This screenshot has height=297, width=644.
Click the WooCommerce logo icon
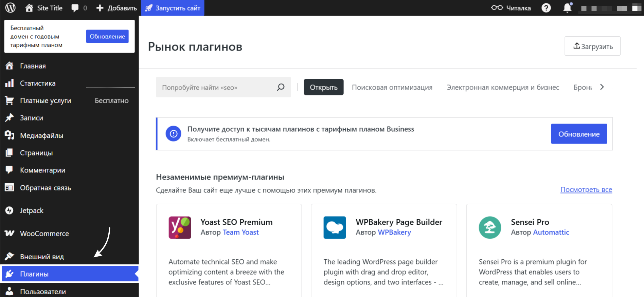10,233
